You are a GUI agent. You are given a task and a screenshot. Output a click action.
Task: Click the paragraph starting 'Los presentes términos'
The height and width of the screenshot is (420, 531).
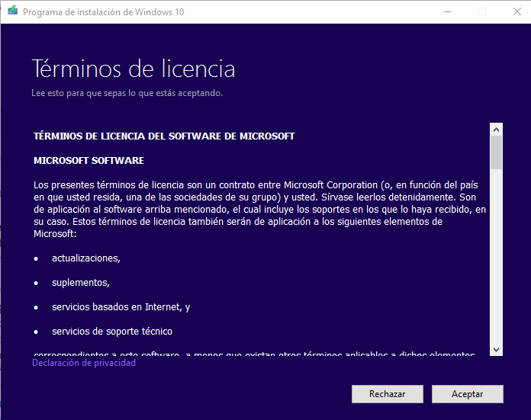[259, 210]
